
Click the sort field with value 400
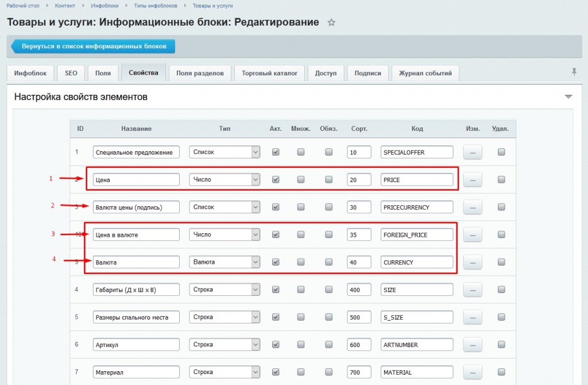[x=359, y=290]
